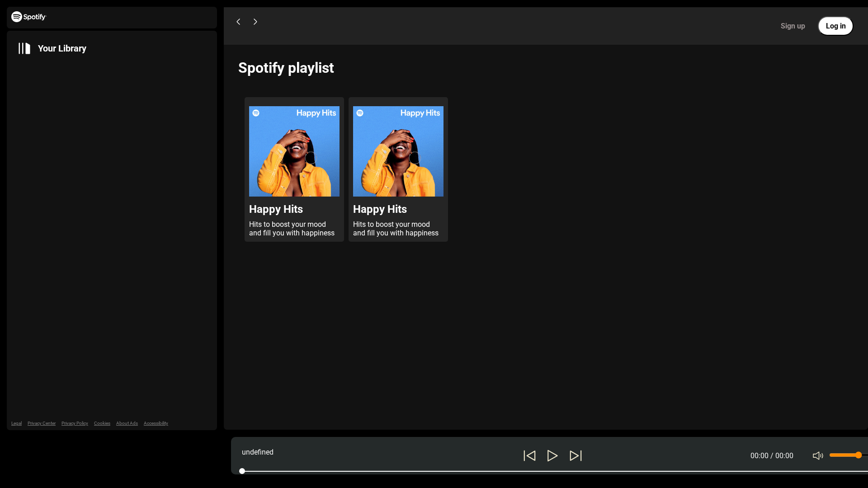Open the second Happy Hits cover image
This screenshot has height=488, width=868.
pos(398,151)
